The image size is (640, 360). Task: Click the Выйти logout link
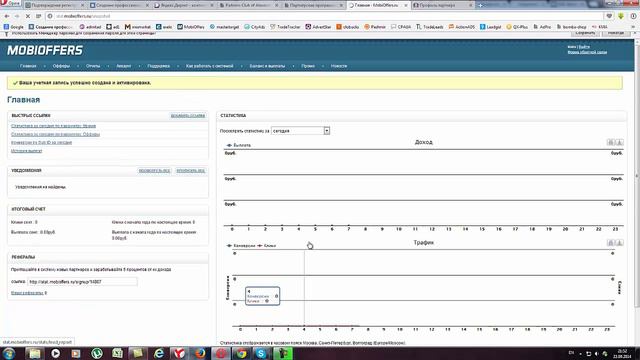point(584,47)
